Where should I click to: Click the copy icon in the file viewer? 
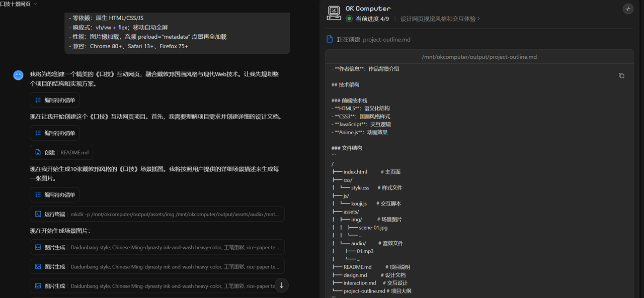tap(622, 75)
